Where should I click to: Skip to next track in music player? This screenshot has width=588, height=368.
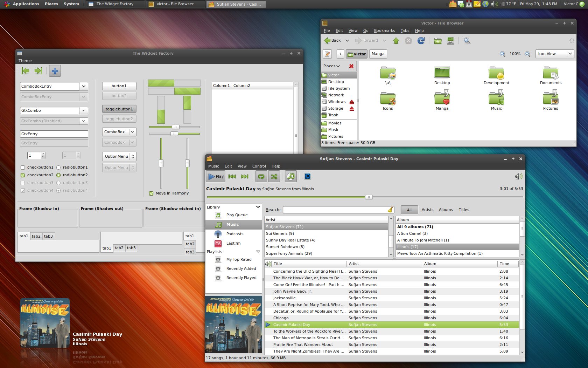coord(245,177)
